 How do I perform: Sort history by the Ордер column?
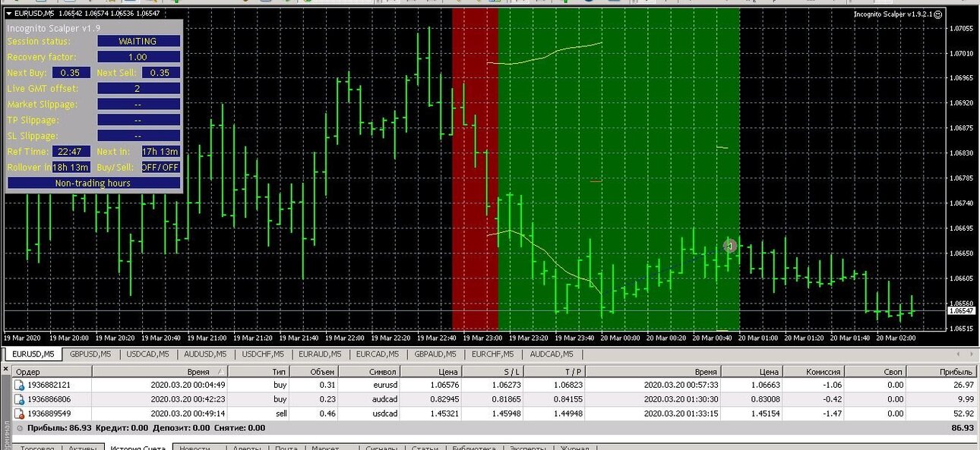click(51, 372)
